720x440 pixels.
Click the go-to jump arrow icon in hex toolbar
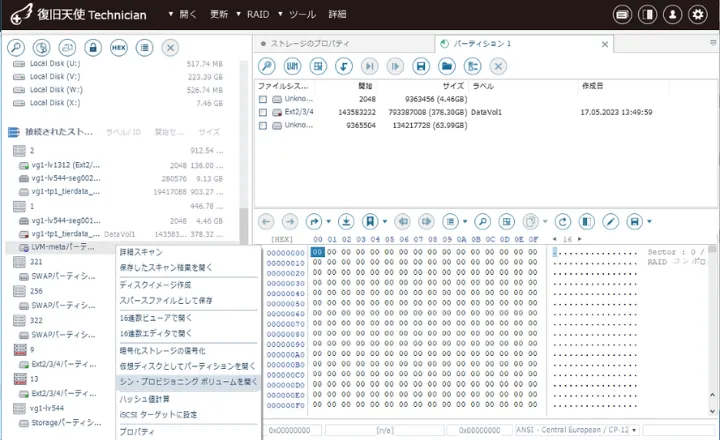[x=314, y=222]
